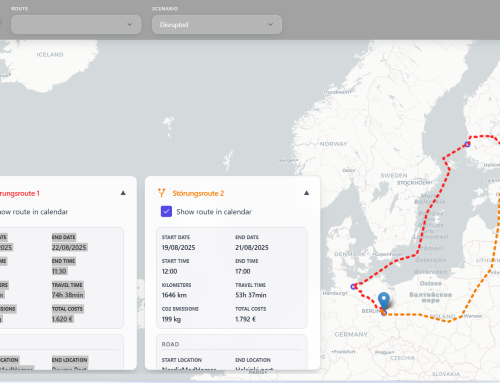Screen dimensions: 500x383
Task: Collapse the Störungsroute 1 card
Action: coord(123,193)
